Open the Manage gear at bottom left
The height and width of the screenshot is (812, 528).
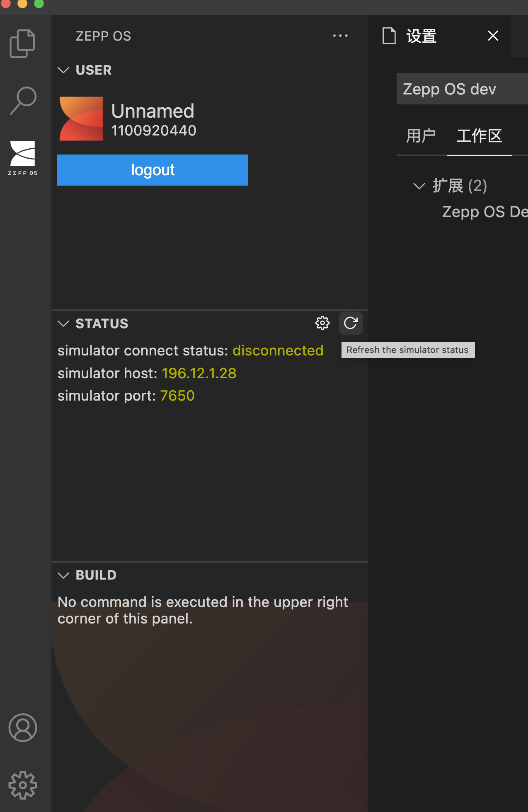coord(23,785)
